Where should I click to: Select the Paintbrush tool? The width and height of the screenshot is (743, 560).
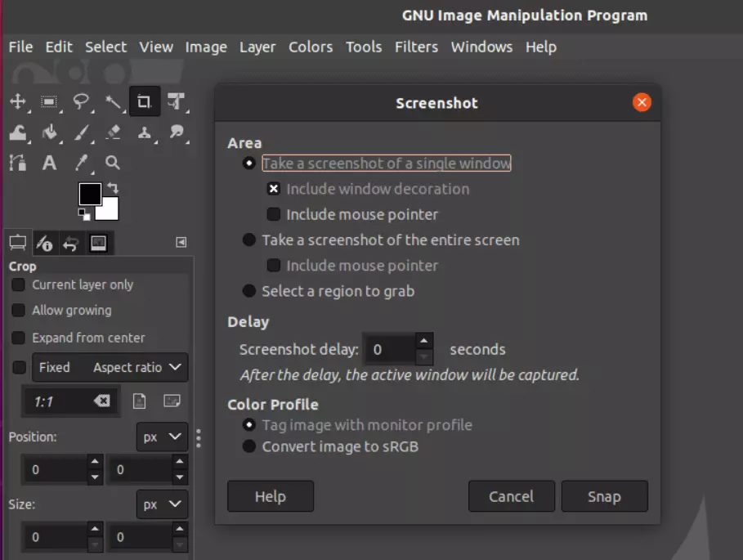(x=81, y=132)
